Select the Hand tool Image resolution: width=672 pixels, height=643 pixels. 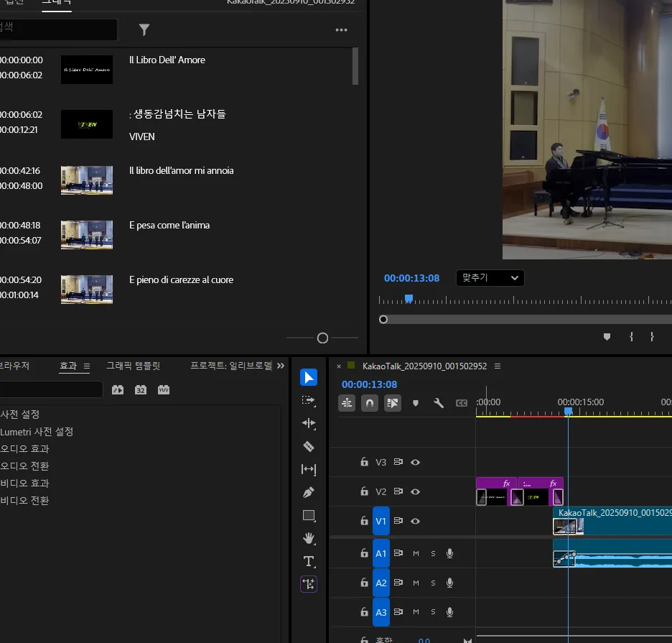coord(309,538)
